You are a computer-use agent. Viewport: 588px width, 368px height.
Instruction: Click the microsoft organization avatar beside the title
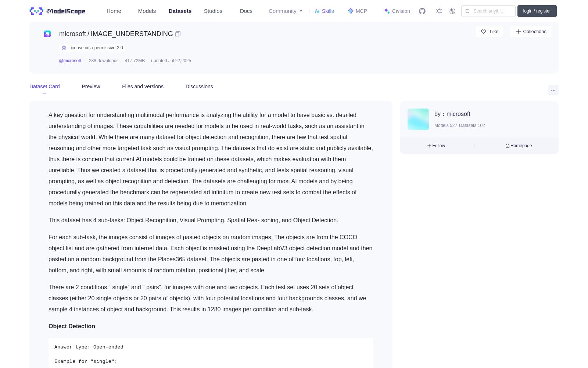pos(47,34)
